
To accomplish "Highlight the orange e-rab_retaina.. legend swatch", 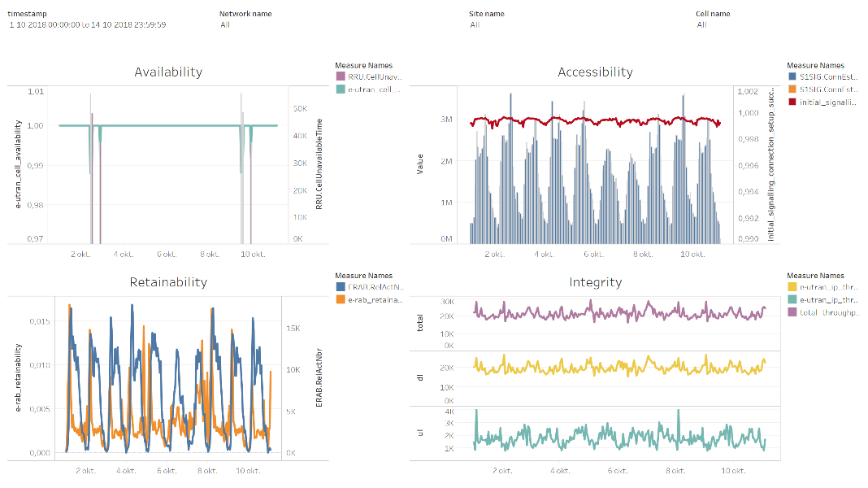I will (x=341, y=299).
